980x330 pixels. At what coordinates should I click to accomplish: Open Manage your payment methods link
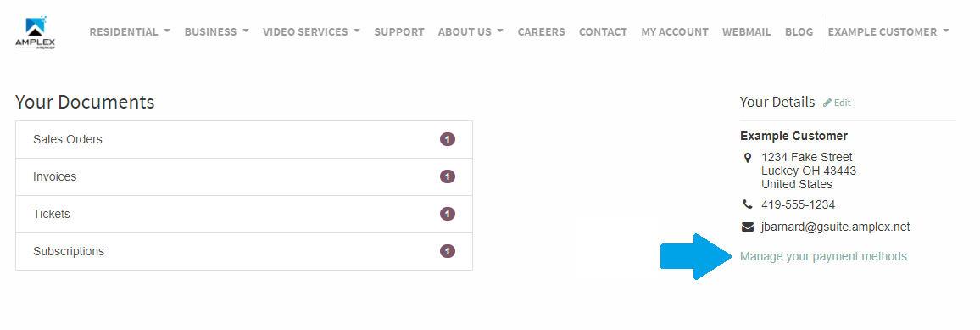pos(823,257)
